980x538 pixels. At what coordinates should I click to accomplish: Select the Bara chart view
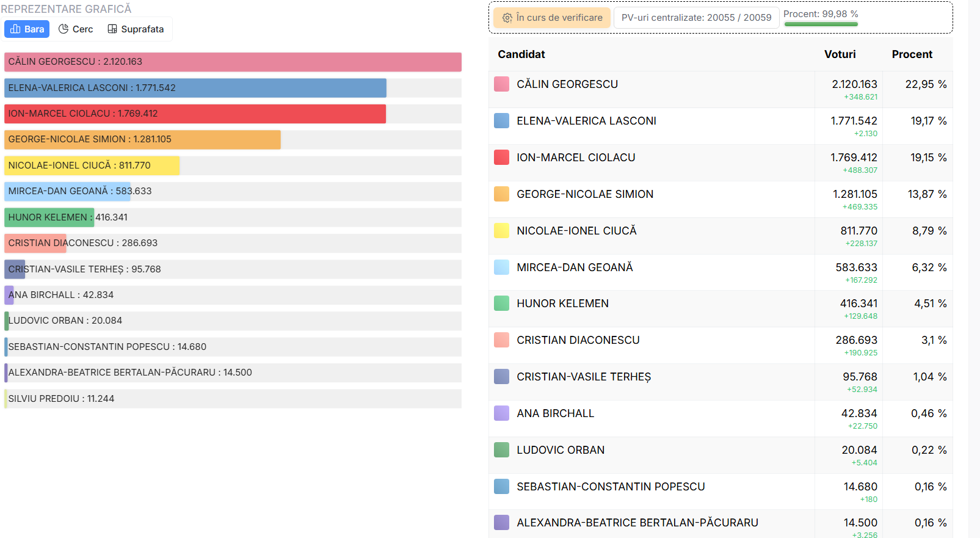(x=27, y=29)
